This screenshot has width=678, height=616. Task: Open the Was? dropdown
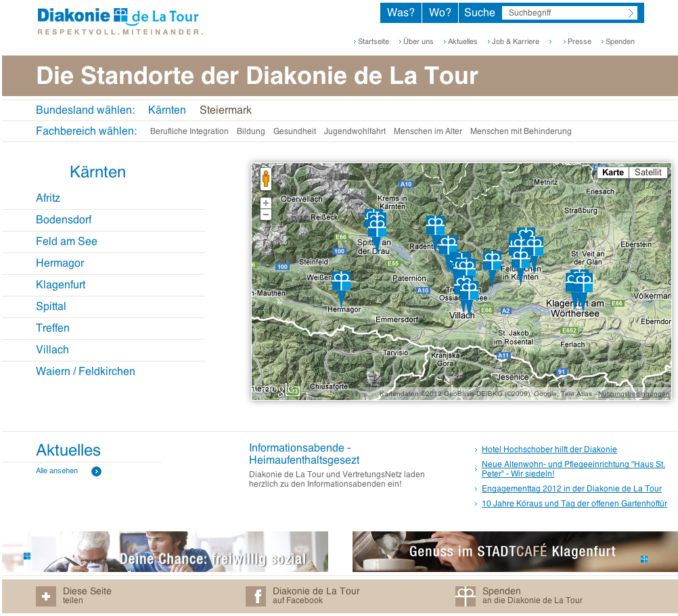coord(401,12)
